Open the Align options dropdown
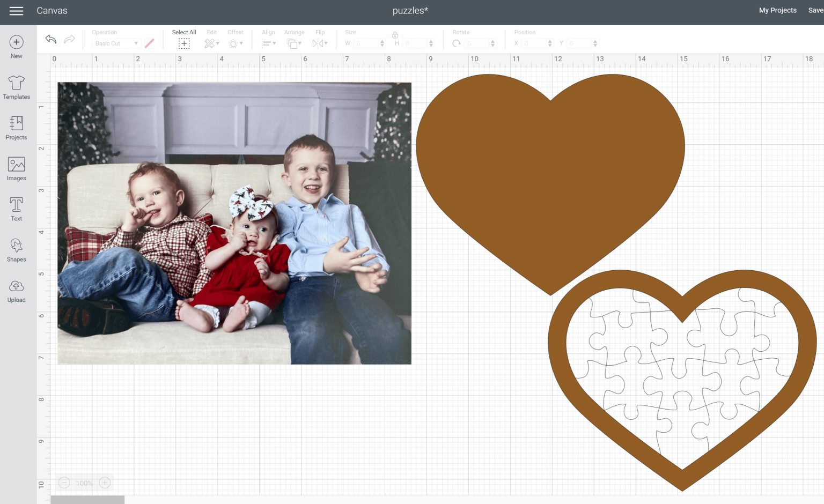 coord(268,43)
